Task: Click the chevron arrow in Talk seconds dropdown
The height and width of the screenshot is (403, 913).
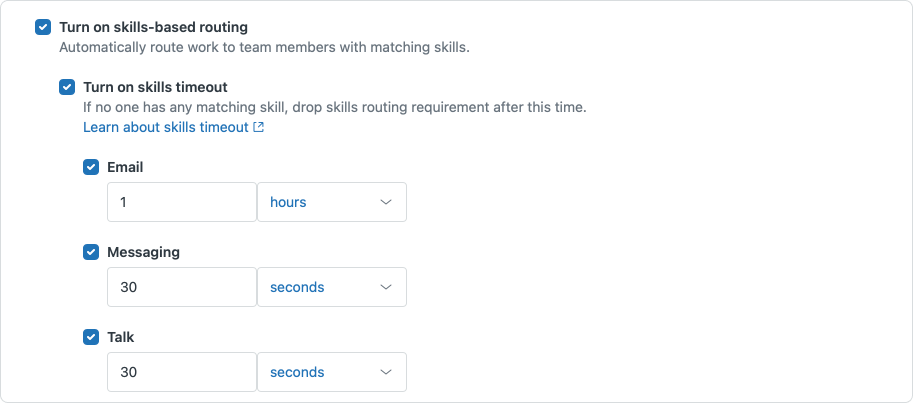Action: [x=387, y=372]
